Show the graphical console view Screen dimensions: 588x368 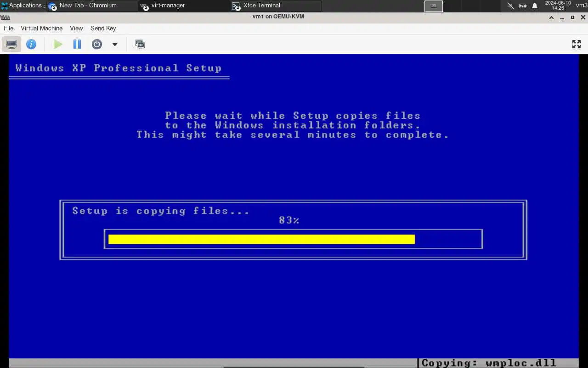tap(11, 44)
